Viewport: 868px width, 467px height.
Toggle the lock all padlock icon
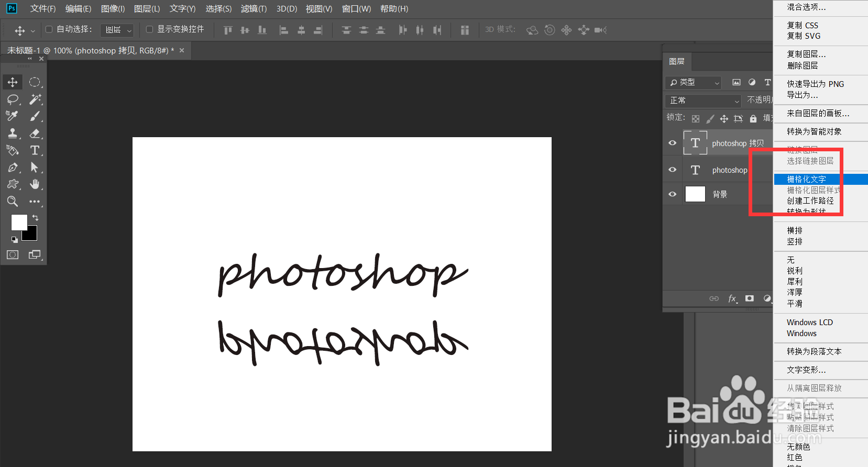[x=753, y=119]
